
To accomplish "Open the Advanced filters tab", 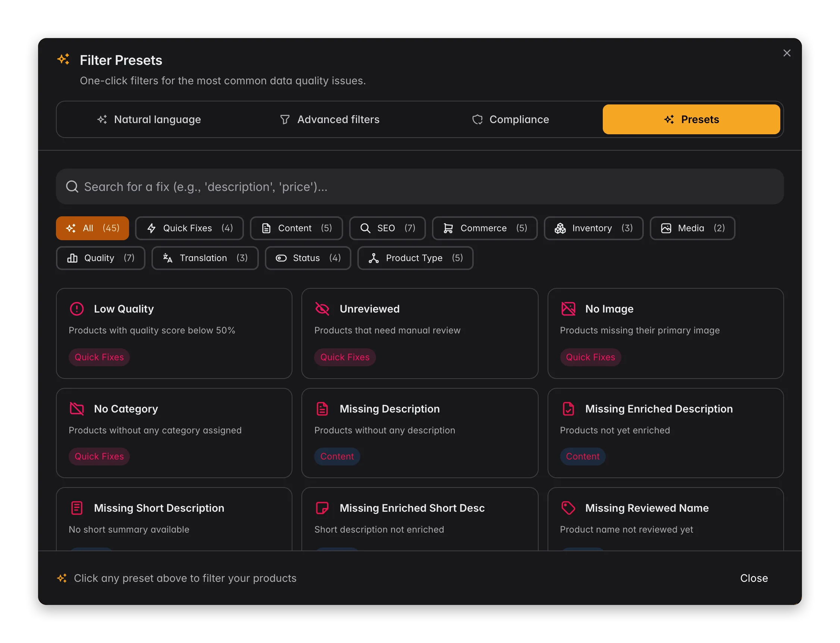I will click(x=329, y=119).
